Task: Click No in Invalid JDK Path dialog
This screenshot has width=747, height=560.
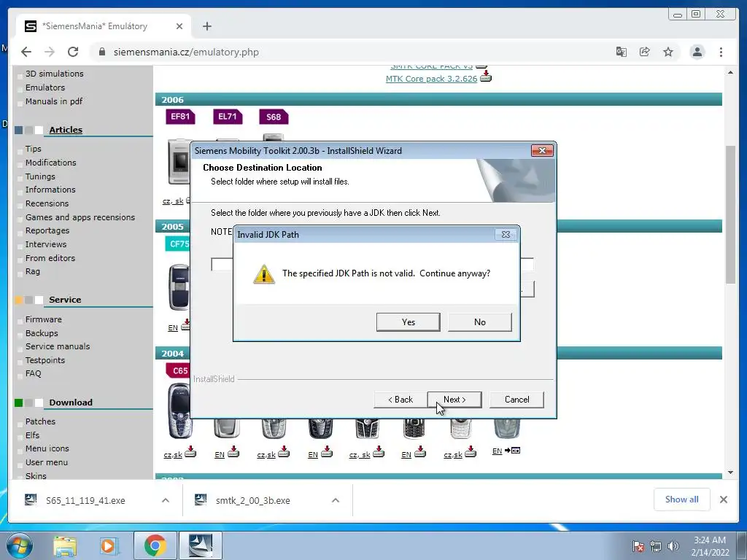Action: point(480,322)
